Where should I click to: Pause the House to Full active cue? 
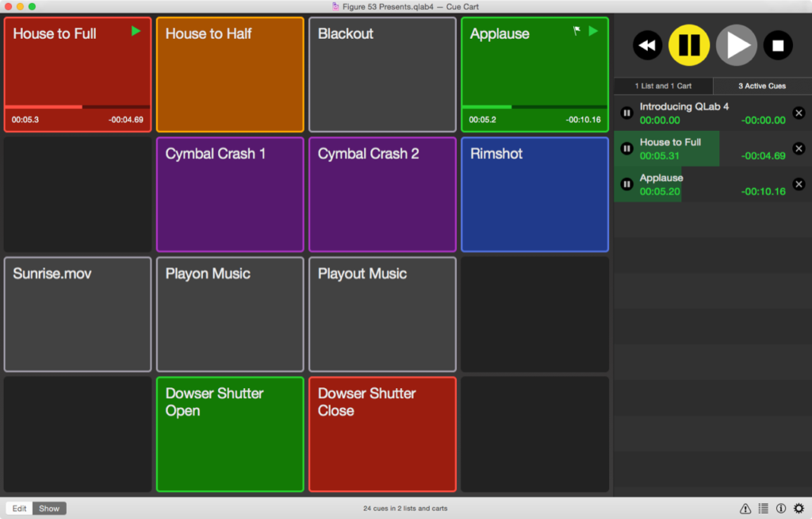tap(627, 149)
